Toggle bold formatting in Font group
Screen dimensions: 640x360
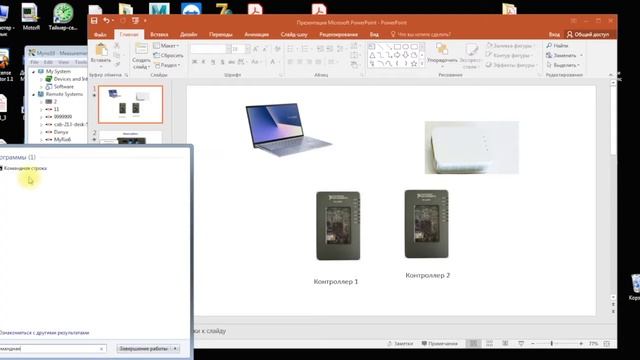point(194,62)
